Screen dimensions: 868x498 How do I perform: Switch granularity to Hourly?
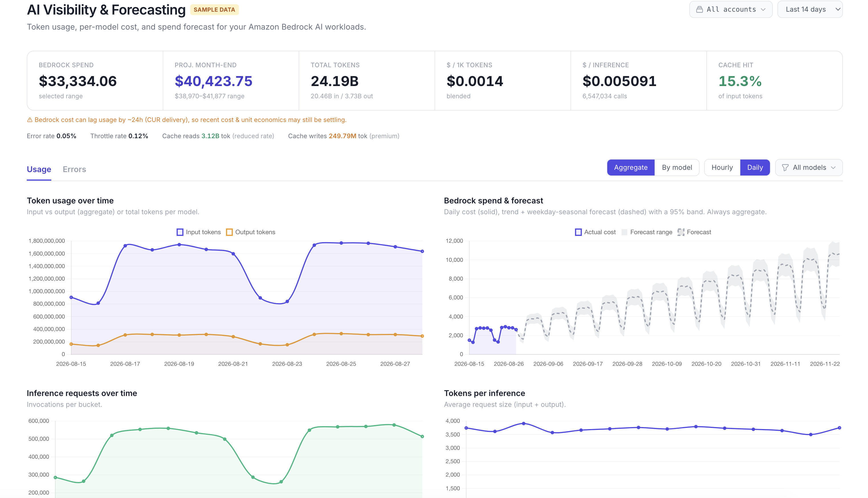tap(722, 168)
